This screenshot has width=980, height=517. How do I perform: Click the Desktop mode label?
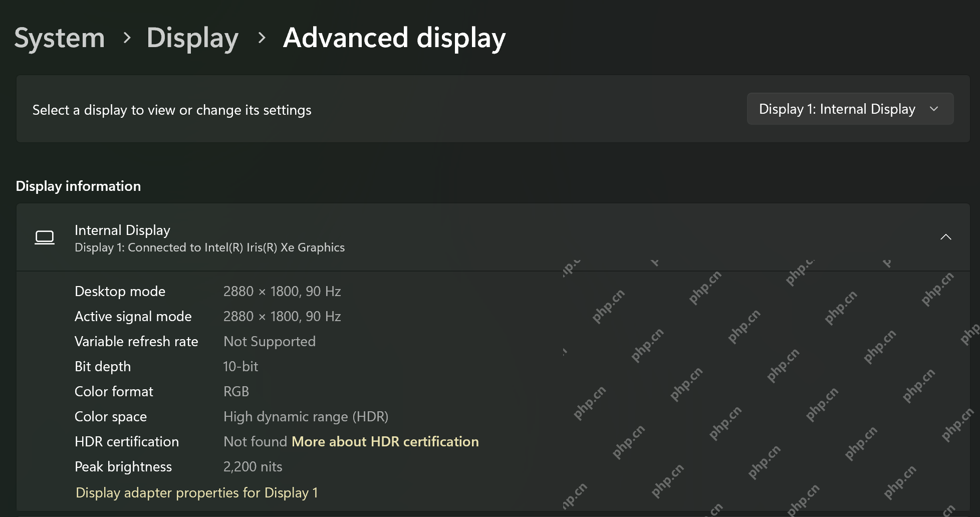click(x=120, y=291)
